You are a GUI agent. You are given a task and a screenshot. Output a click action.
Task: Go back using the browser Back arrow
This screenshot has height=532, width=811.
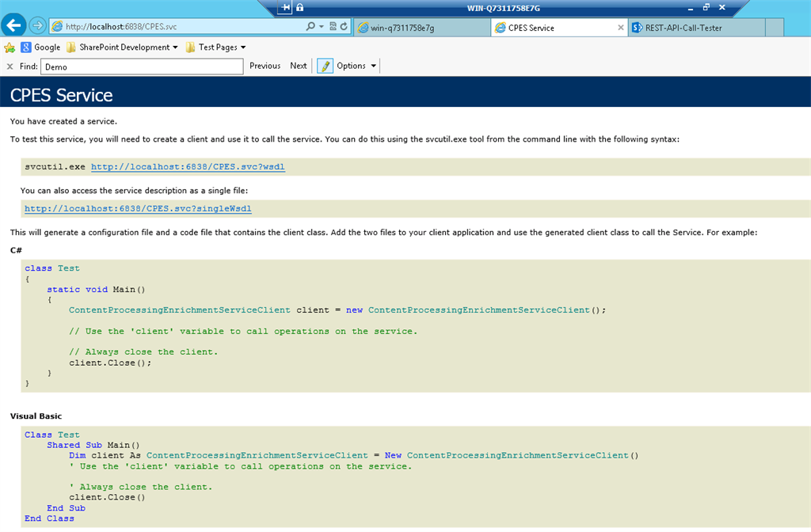pos(13,25)
